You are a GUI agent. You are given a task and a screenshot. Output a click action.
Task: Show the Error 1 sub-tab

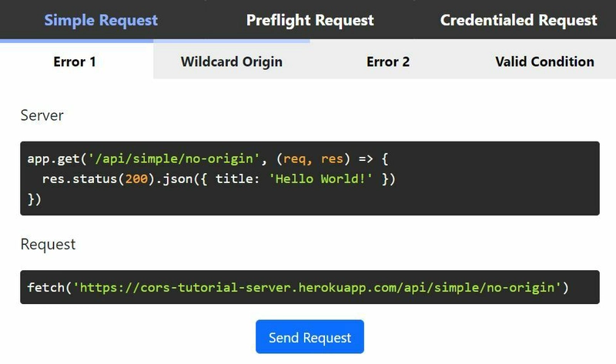pos(75,62)
